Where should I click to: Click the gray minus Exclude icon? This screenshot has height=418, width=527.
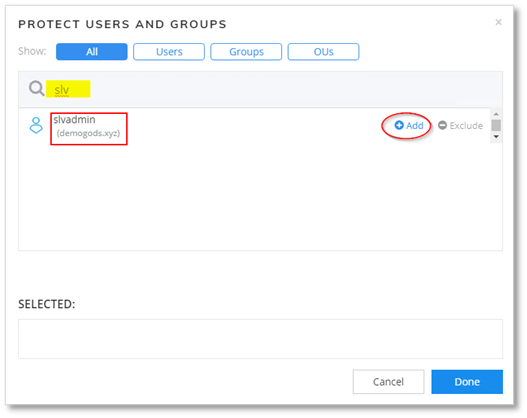[442, 125]
